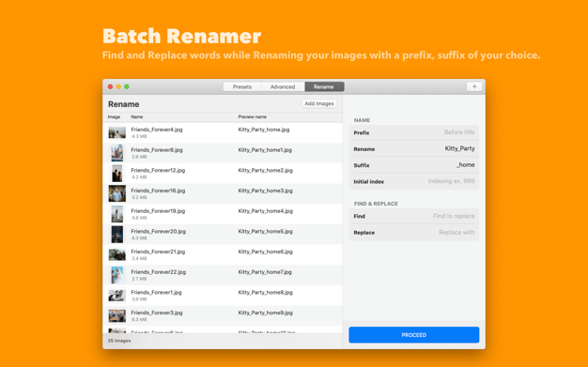Viewport: 588px width, 367px height.
Task: Click the Friends_Forever22.jpg thumbnail
Action: pos(117,275)
